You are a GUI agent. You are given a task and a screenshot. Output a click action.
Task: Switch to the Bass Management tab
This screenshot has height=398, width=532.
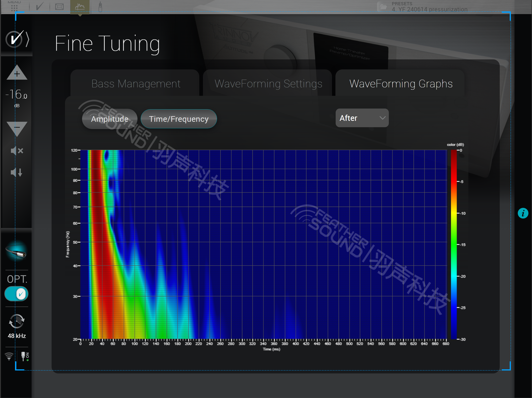coord(136,84)
